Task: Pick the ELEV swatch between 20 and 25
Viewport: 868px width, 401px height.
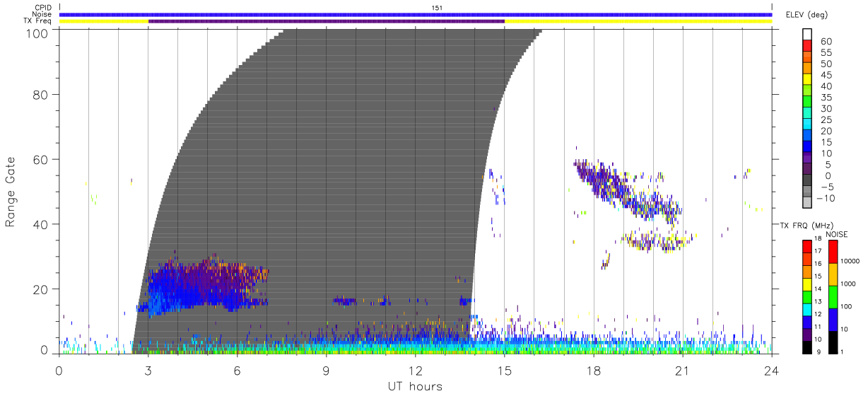Action: [807, 125]
